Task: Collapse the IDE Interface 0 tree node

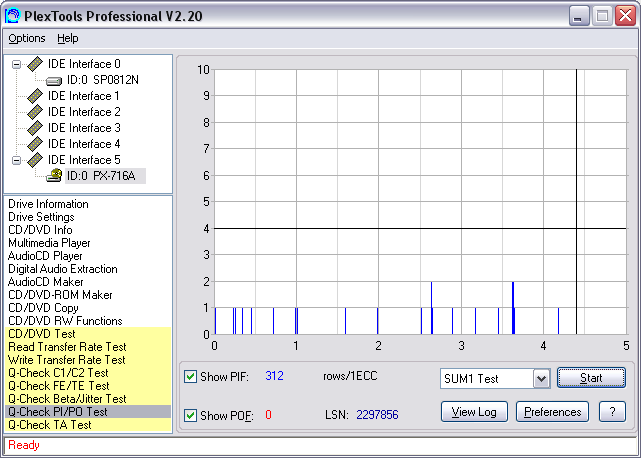Action: [x=16, y=64]
